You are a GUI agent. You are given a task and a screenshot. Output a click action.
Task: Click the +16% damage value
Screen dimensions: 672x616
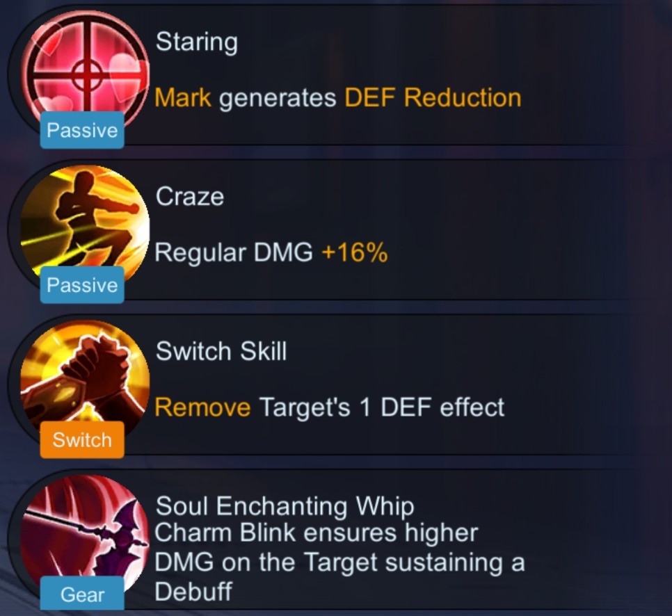point(355,252)
